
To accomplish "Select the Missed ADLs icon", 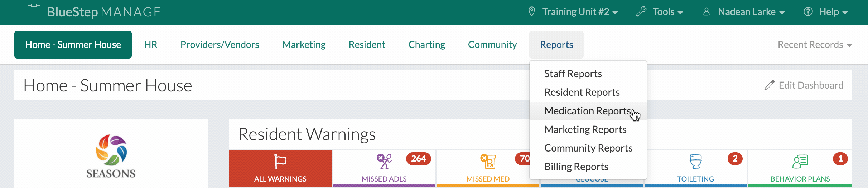I will [x=384, y=162].
